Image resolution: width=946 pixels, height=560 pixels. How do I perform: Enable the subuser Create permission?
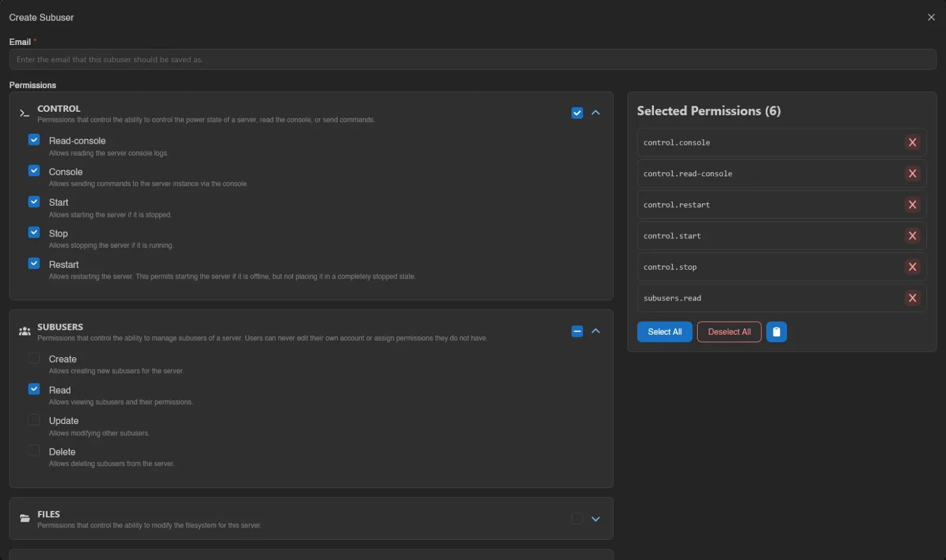[x=34, y=358]
